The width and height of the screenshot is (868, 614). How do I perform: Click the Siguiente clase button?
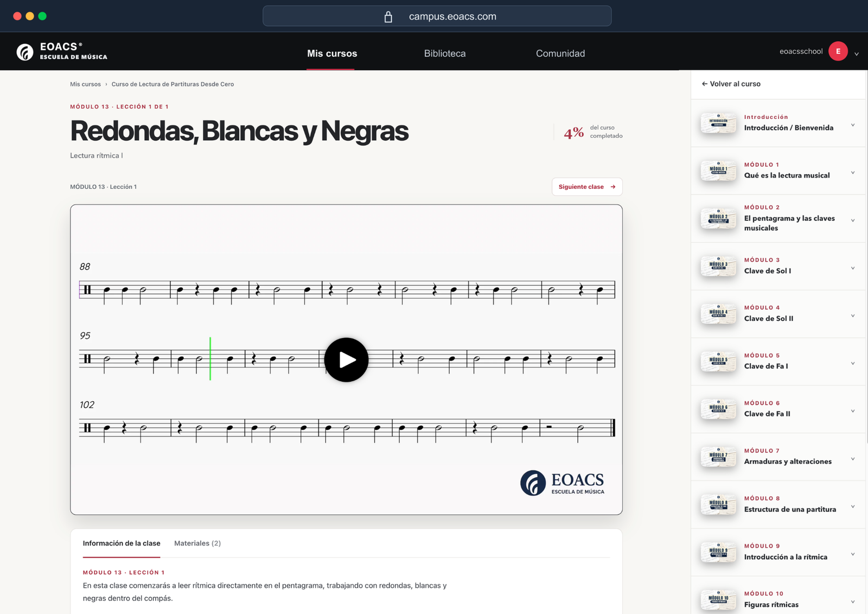tap(587, 187)
